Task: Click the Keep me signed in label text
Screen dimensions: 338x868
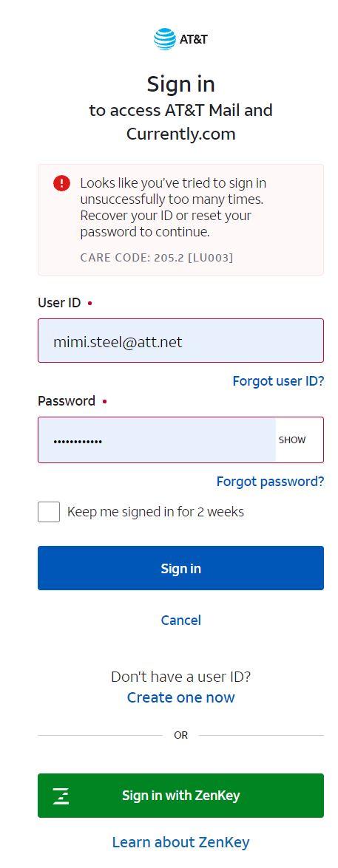Action: pyautogui.click(x=156, y=511)
